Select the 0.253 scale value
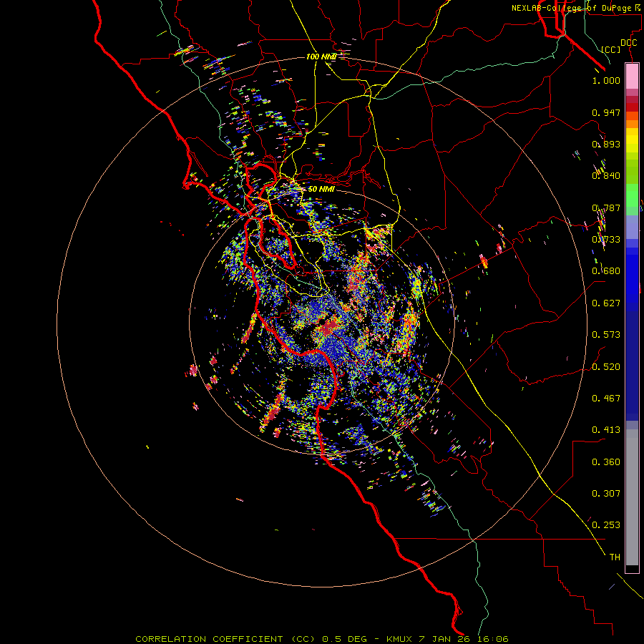This screenshot has width=644, height=644. 606,525
